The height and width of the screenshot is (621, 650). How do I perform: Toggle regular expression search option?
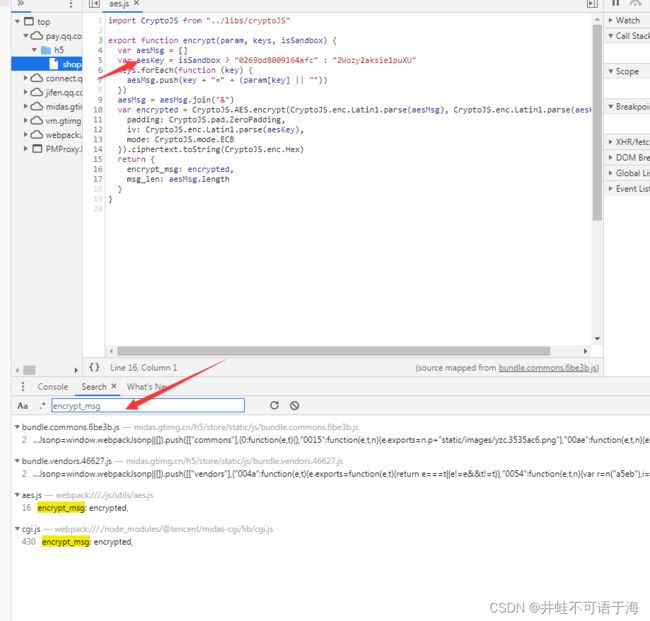click(42, 406)
